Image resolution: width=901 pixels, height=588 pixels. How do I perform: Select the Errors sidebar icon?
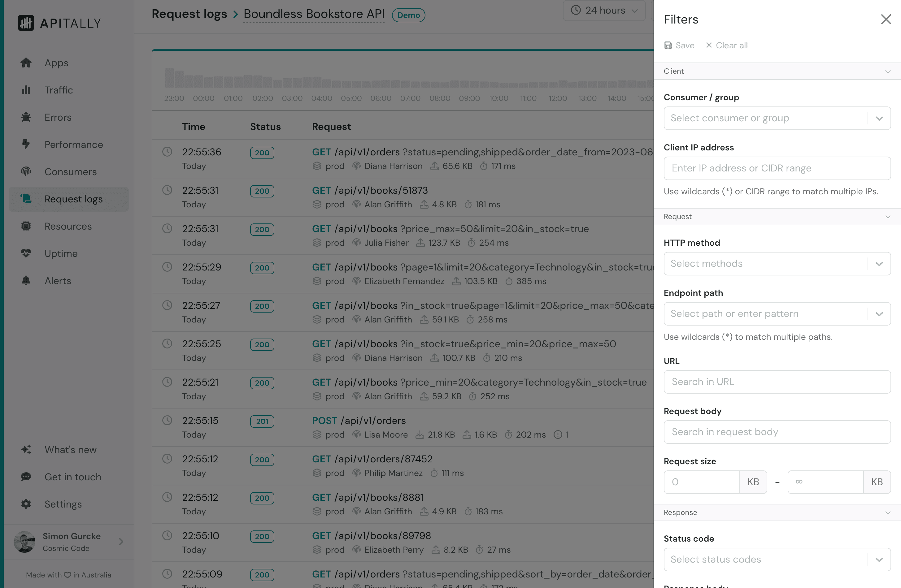pyautogui.click(x=26, y=117)
